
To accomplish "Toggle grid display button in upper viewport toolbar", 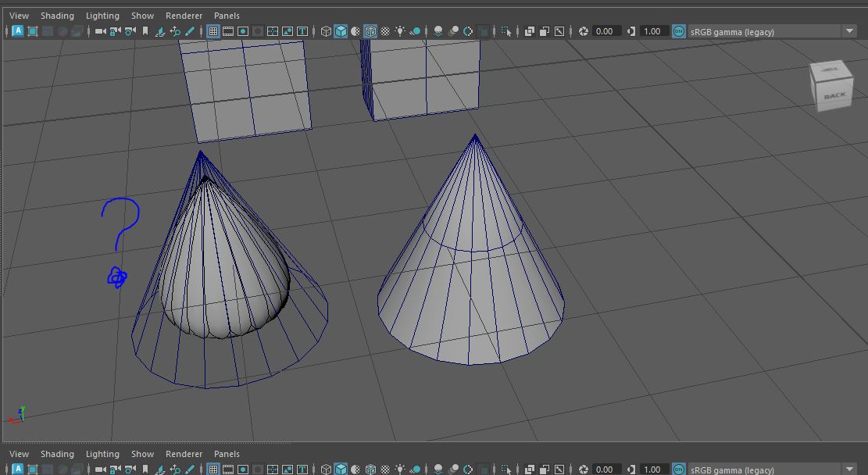I will pos(213,31).
